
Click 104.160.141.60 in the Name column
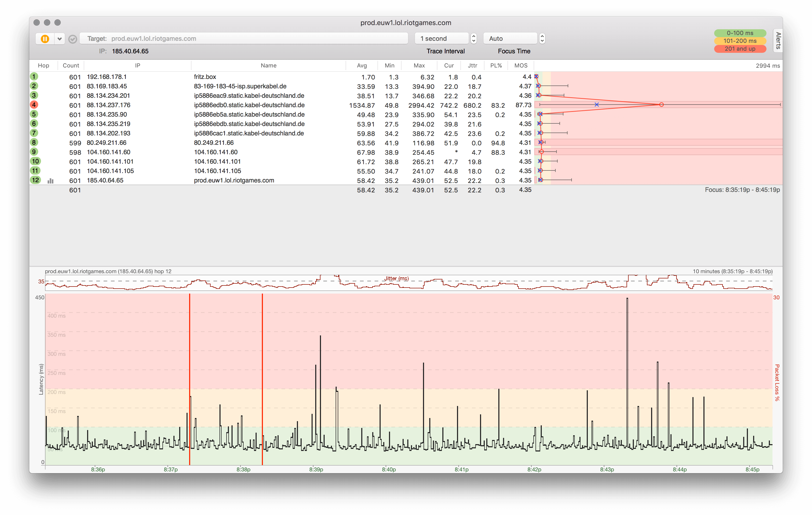point(216,152)
